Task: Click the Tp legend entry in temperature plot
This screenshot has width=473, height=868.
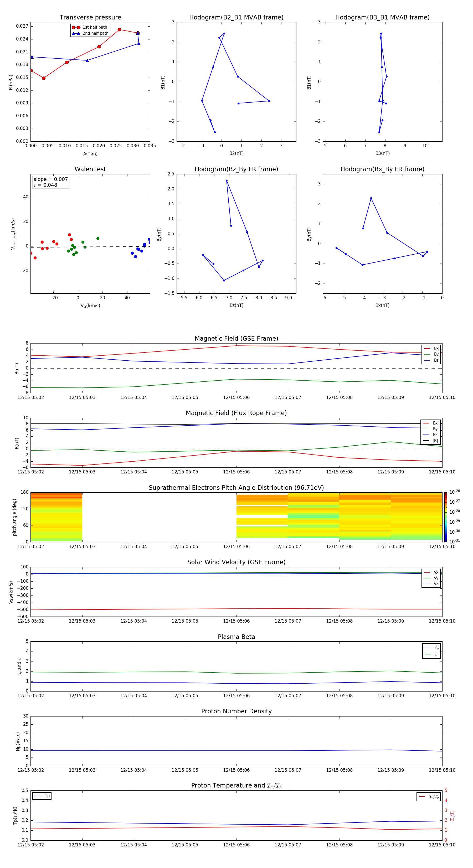Action: [42, 796]
